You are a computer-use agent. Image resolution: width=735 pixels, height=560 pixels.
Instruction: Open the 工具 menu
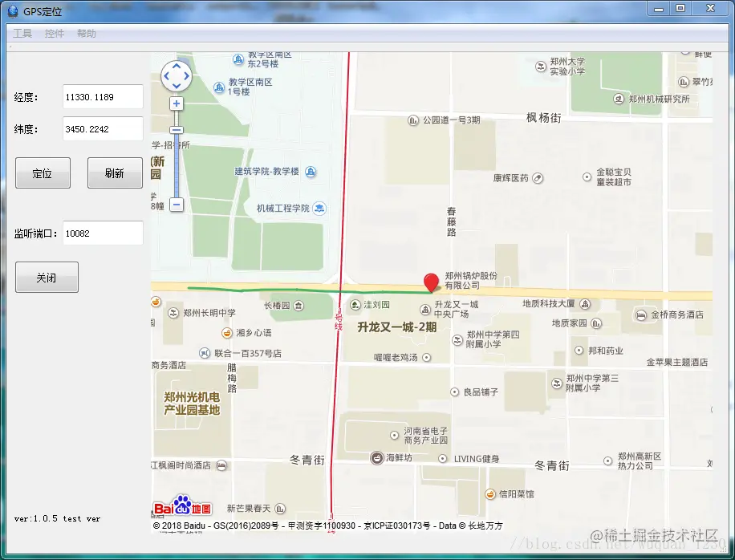point(22,33)
